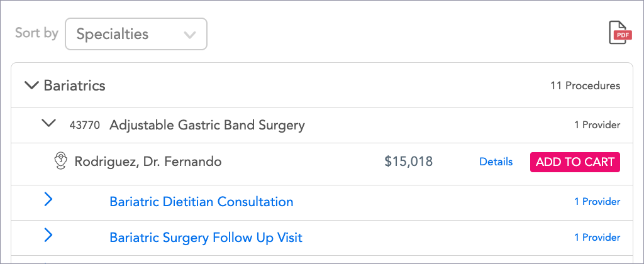The height and width of the screenshot is (264, 644).
Task: Download the PDF using the PDF icon
Action: click(619, 33)
